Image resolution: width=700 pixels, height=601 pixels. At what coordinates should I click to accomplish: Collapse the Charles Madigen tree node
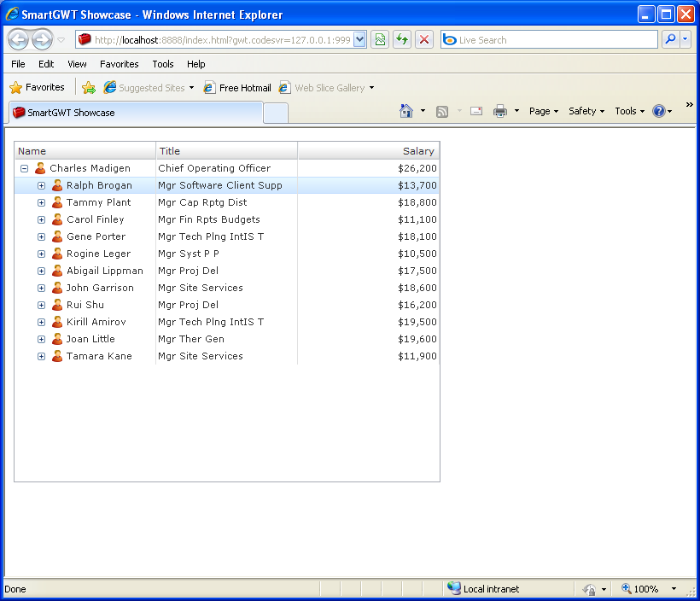coord(25,168)
